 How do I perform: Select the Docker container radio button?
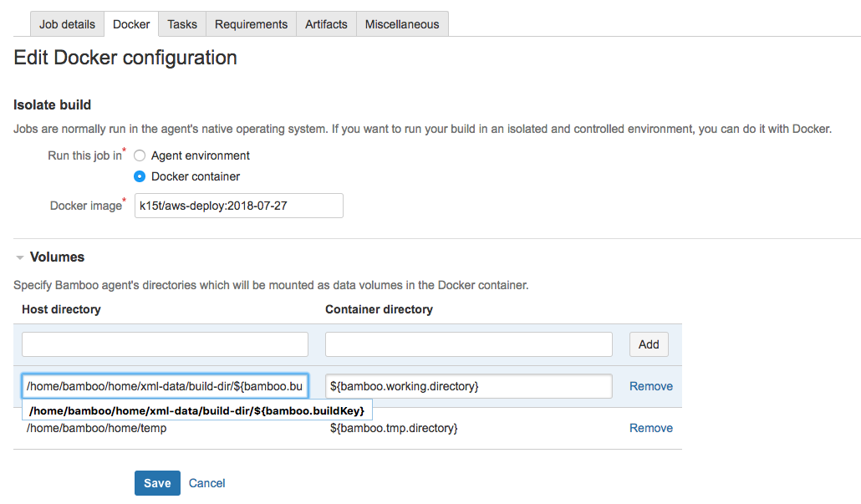(x=140, y=176)
